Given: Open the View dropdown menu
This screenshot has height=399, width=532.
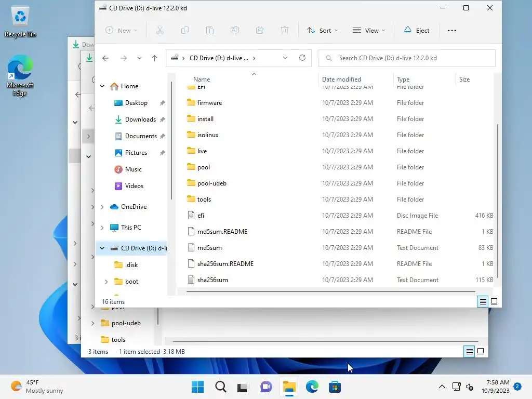Looking at the screenshot, I should (369, 31).
